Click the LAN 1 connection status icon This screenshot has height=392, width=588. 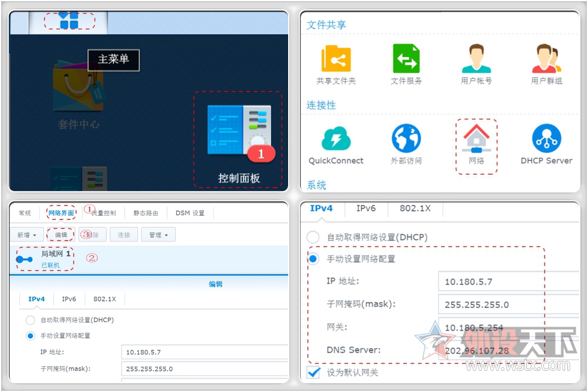click(x=24, y=259)
